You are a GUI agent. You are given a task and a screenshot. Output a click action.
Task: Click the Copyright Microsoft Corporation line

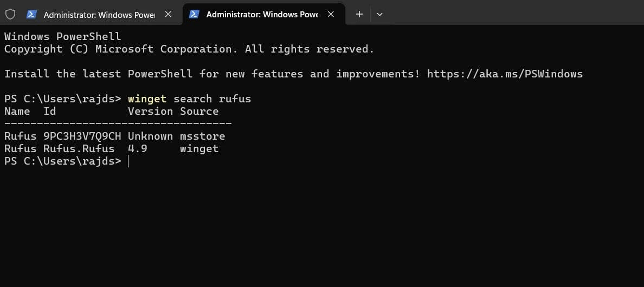coord(189,49)
